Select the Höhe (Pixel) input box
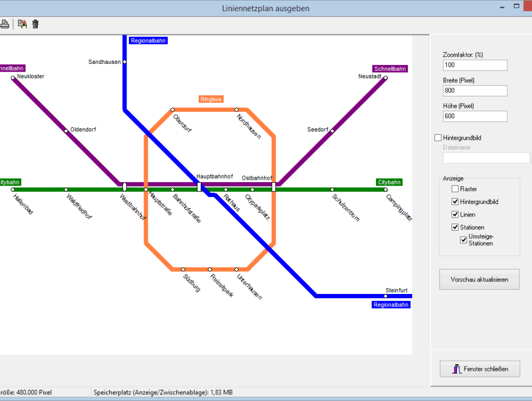This screenshot has height=401, width=532. tap(475, 117)
